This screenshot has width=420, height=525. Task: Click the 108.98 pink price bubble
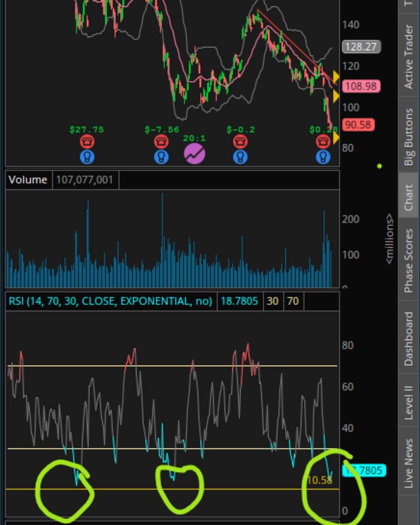[361, 86]
